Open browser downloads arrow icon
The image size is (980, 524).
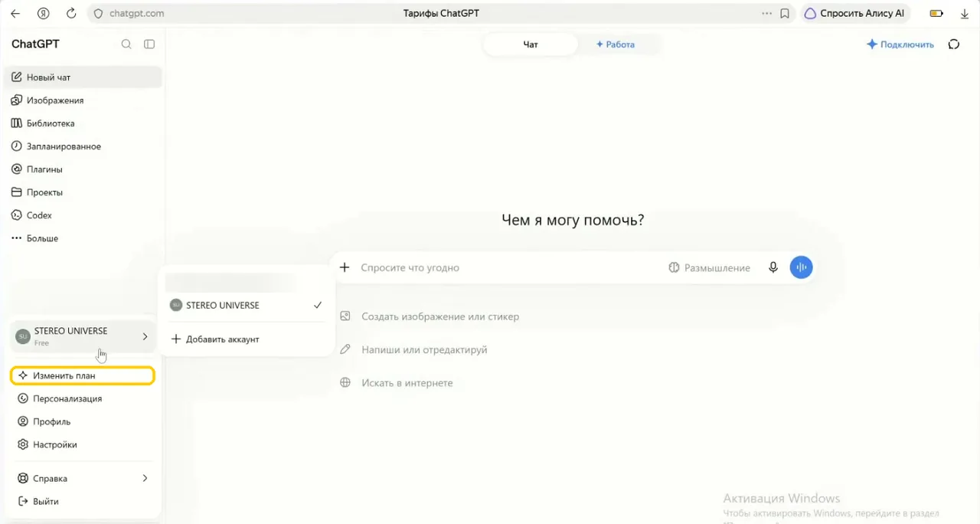965,13
